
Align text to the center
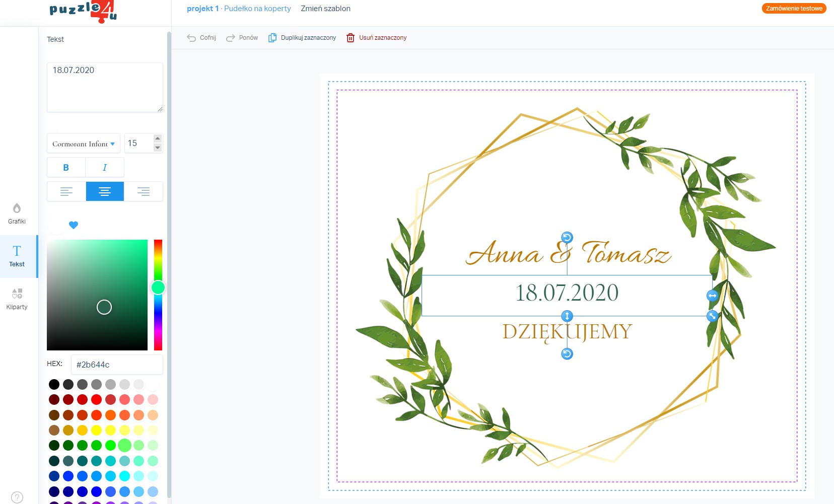[x=105, y=191]
